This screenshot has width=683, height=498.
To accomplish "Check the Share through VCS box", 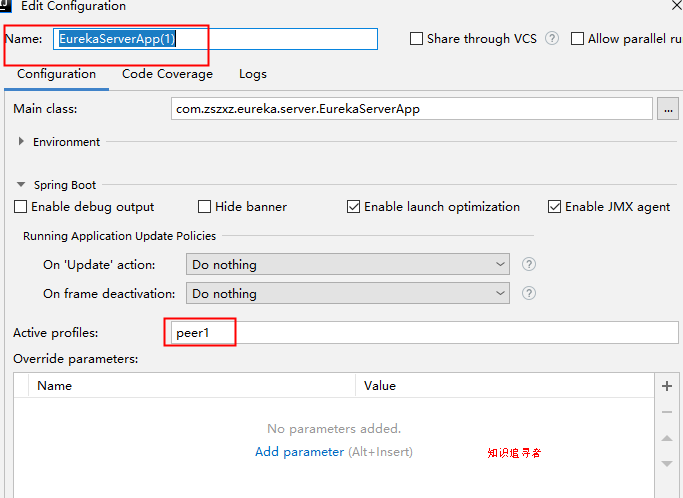I will (x=417, y=39).
